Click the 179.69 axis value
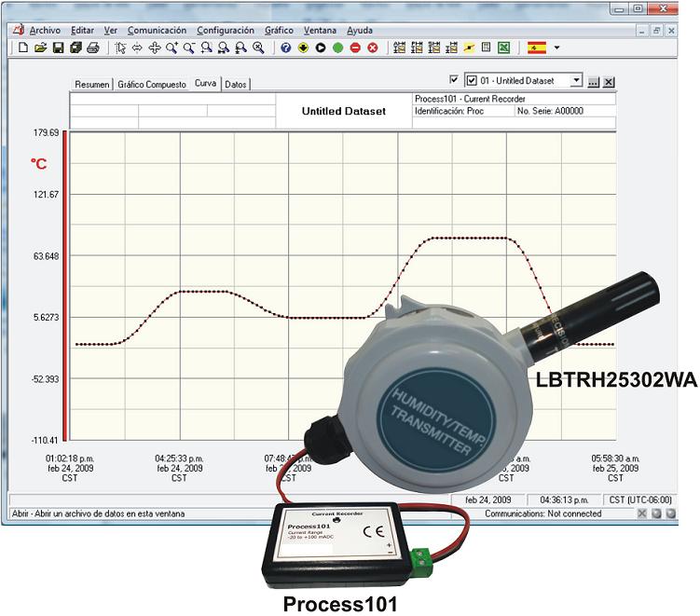The width and height of the screenshot is (700, 616). (46, 132)
